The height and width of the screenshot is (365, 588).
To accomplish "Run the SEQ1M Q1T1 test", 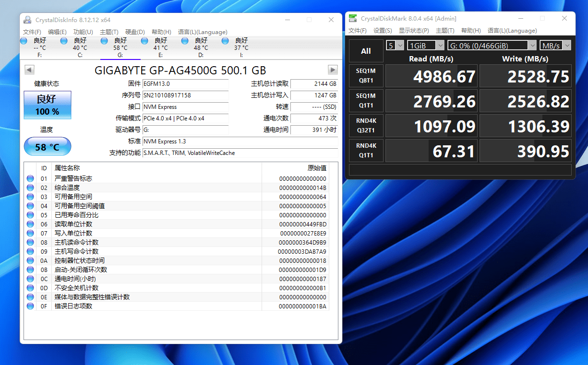I will (x=366, y=101).
